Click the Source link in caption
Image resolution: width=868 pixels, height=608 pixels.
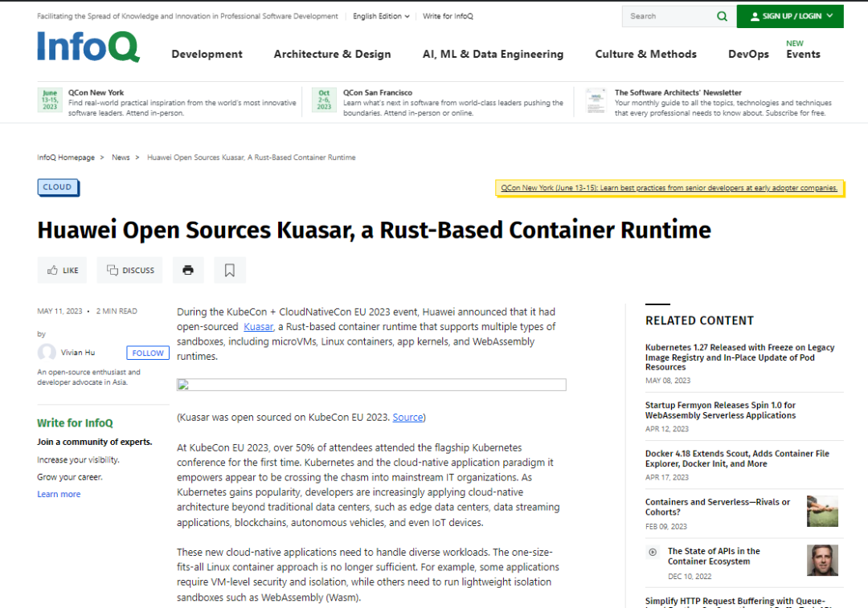(x=407, y=418)
